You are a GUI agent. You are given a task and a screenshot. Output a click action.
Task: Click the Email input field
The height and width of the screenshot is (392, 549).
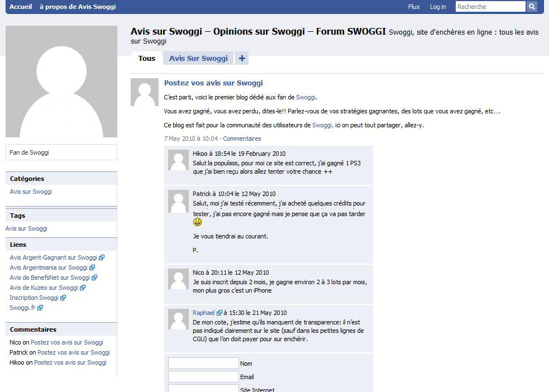[x=203, y=376]
